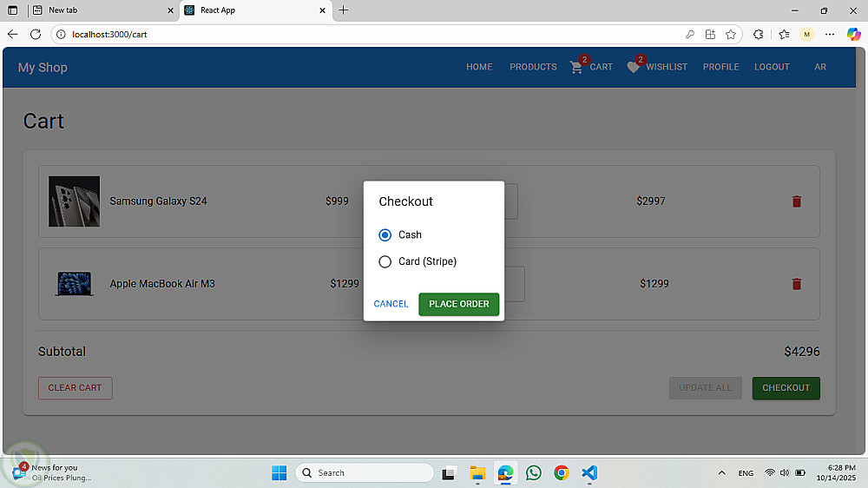Switch language with AR button
The image size is (868, 488).
coord(820,67)
